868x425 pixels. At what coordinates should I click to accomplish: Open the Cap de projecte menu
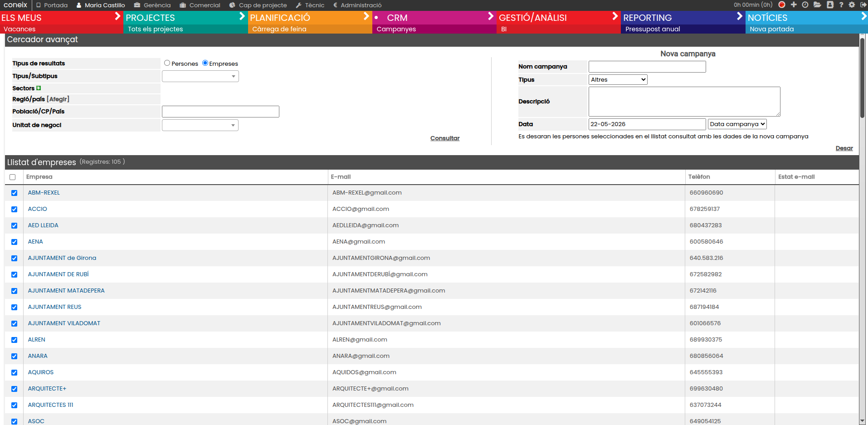[258, 5]
